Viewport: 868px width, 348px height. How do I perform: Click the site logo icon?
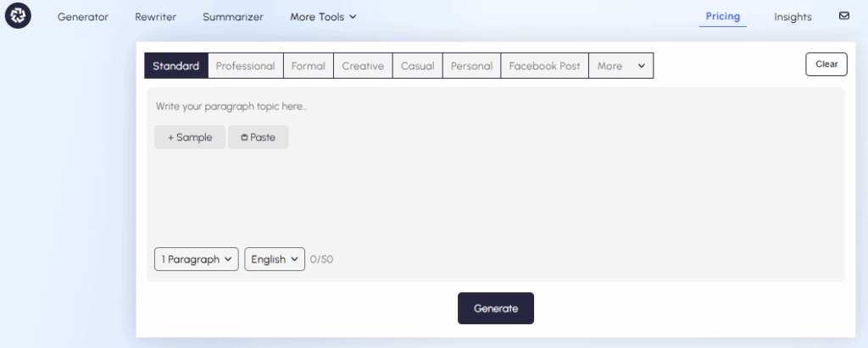17,16
